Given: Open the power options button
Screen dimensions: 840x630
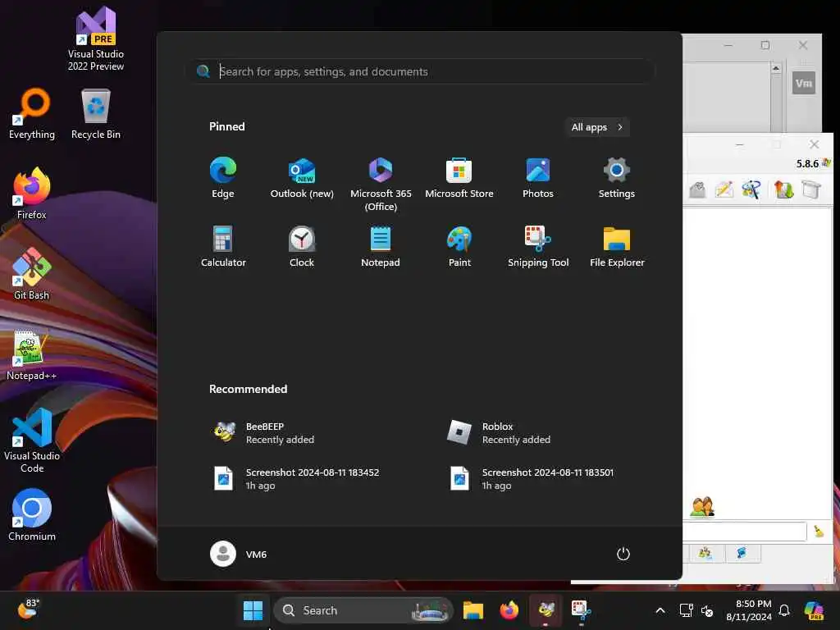Looking at the screenshot, I should tap(623, 554).
